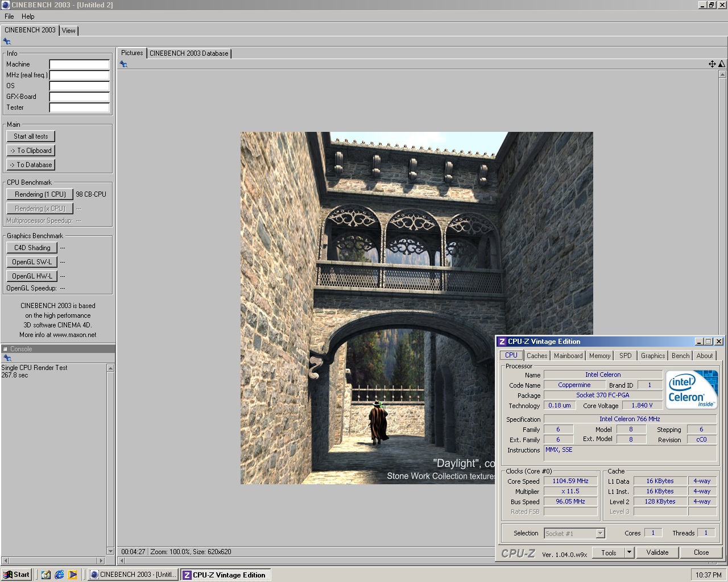
Task: Open the Windows Start menu
Action: 16,575
